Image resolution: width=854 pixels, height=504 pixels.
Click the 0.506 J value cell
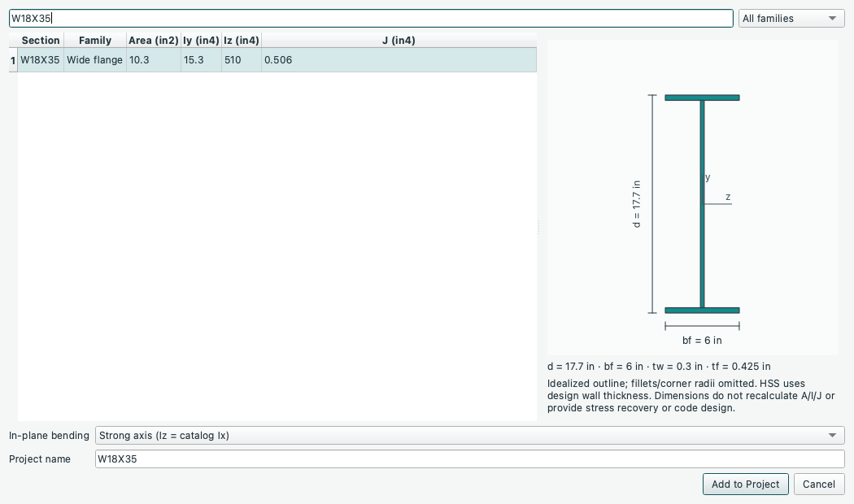(399, 60)
